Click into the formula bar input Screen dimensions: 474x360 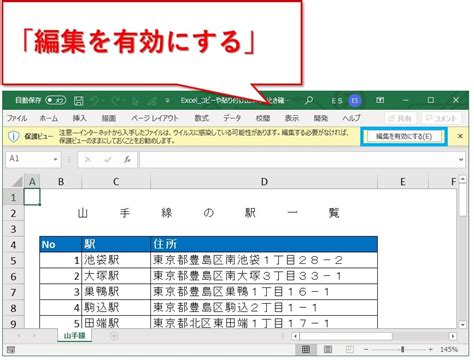(298, 159)
